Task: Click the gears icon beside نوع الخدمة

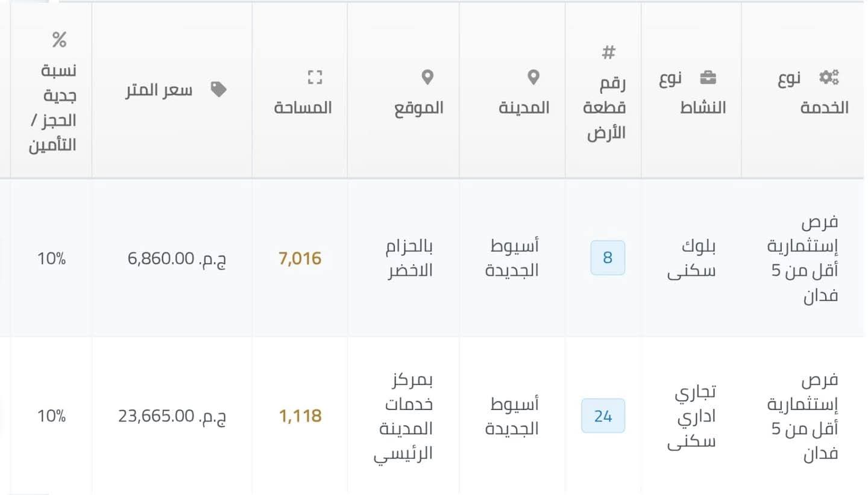Action: pos(829,77)
